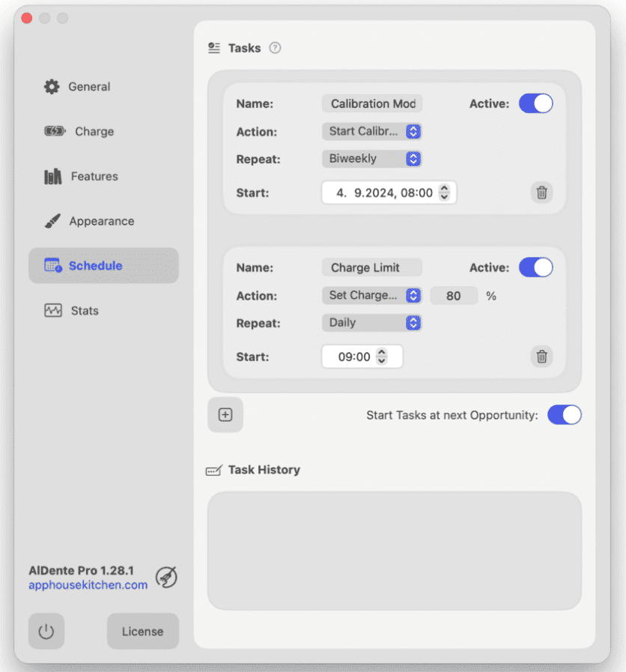Disable the Charge Limit Active toggle
Viewport: 626px width, 672px height.
(x=535, y=267)
